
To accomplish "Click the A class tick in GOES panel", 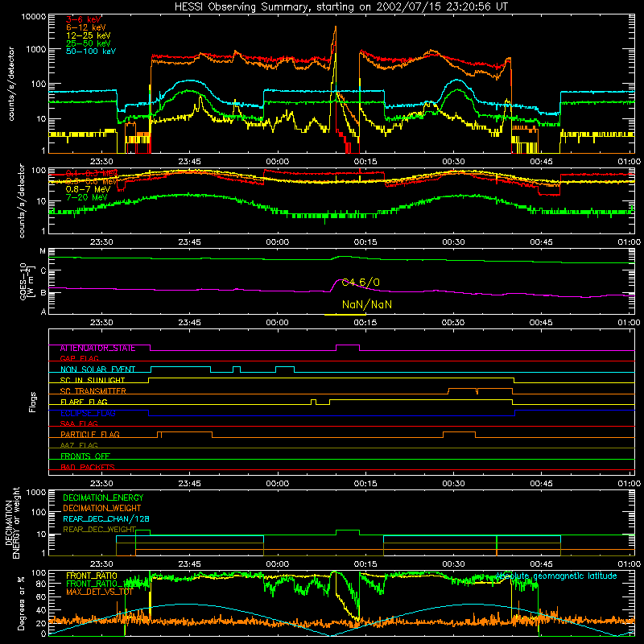I will [43, 312].
